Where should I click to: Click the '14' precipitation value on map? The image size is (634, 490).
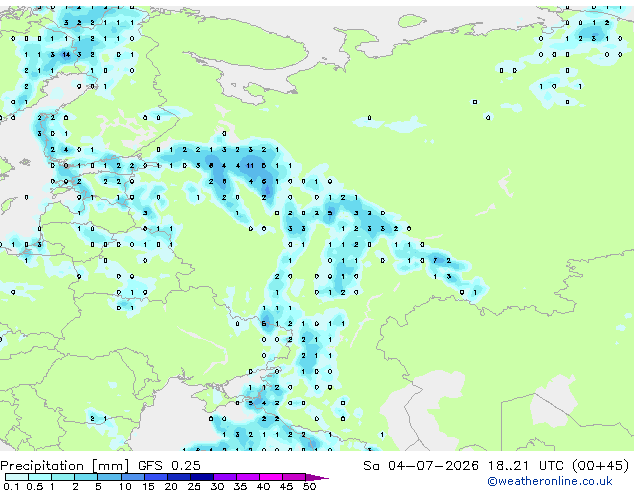coord(66,55)
